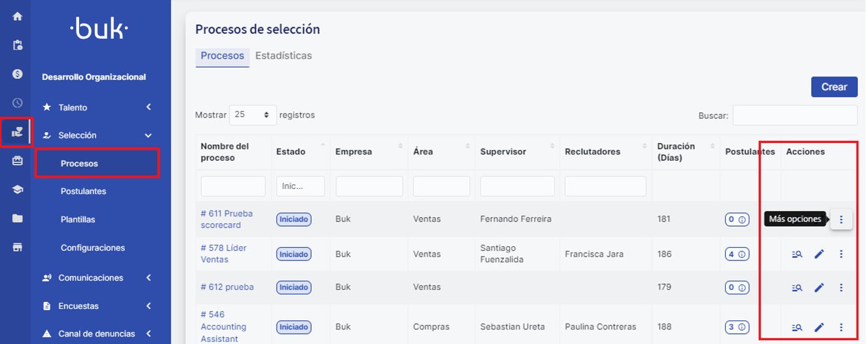This screenshot has height=344, width=868.
Task: Sort table by Estado column header
Action: point(291,152)
